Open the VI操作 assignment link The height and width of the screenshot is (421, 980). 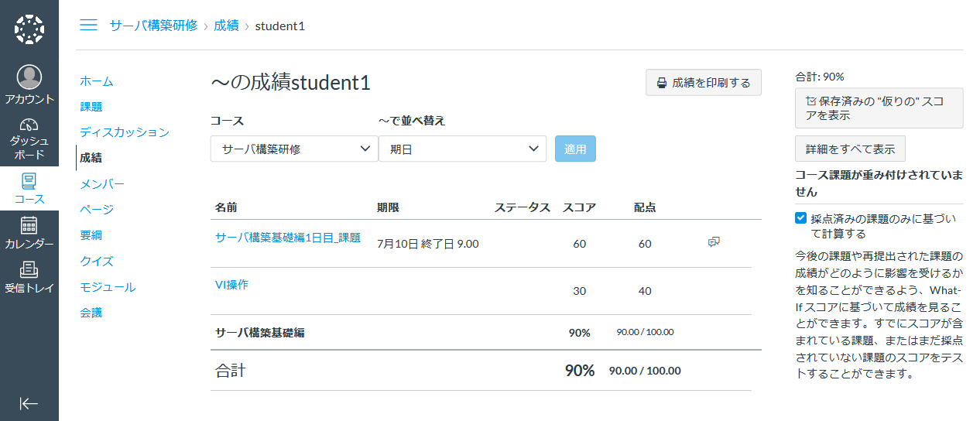coord(231,284)
